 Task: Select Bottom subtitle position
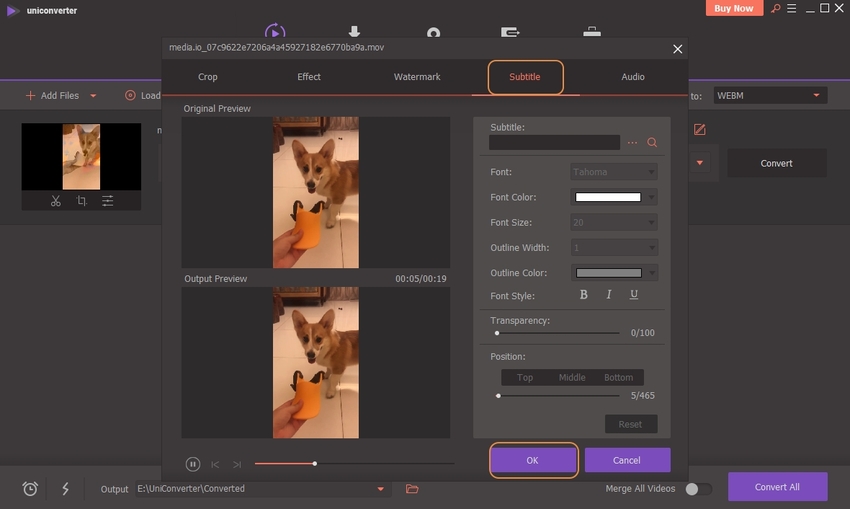(618, 377)
